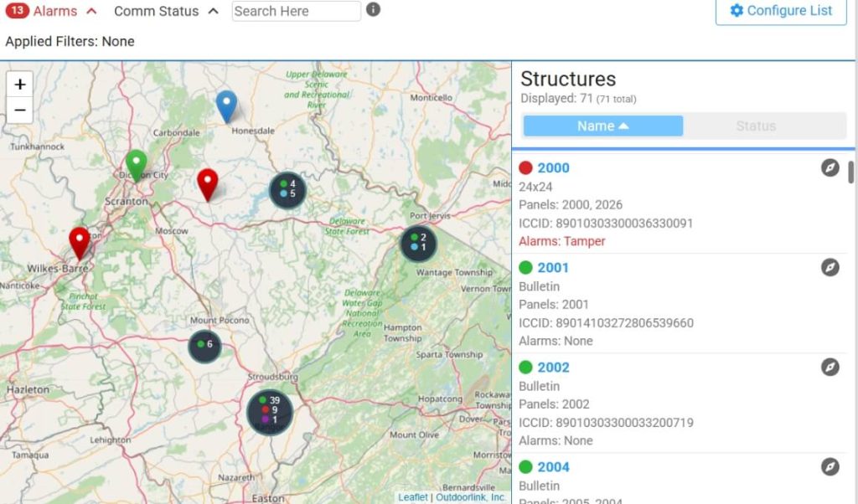This screenshot has width=858, height=504.
Task: Click the Alarms: None text under structure 2002
Action: pyautogui.click(x=556, y=440)
